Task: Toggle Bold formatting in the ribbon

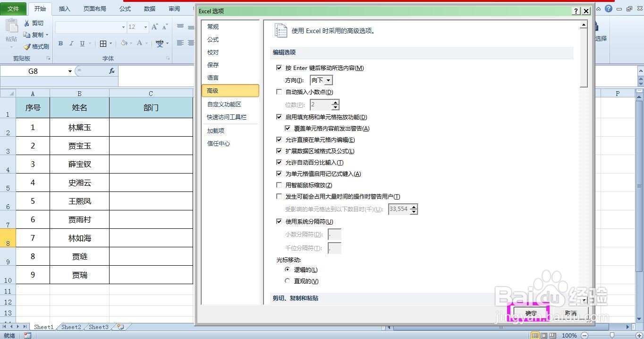Action: pyautogui.click(x=60, y=43)
